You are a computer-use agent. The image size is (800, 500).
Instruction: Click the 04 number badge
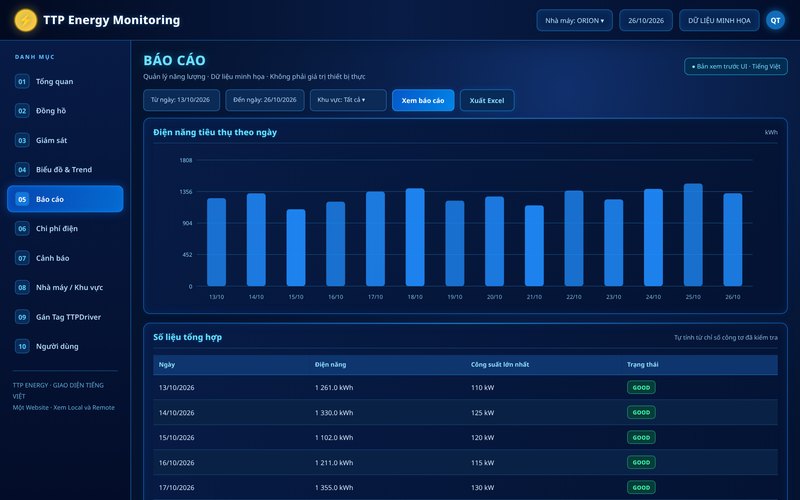pos(22,170)
